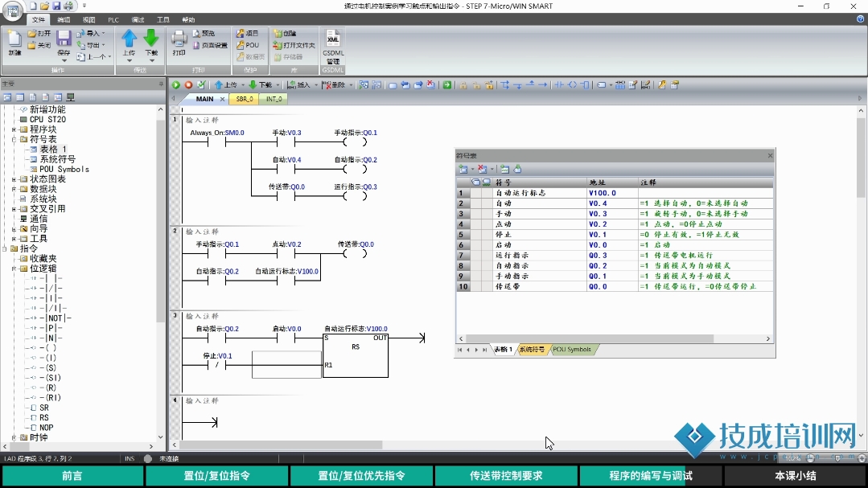Open the 保存 save dropdown arrow
This screenshot has width=868, height=488.
coord(64,59)
